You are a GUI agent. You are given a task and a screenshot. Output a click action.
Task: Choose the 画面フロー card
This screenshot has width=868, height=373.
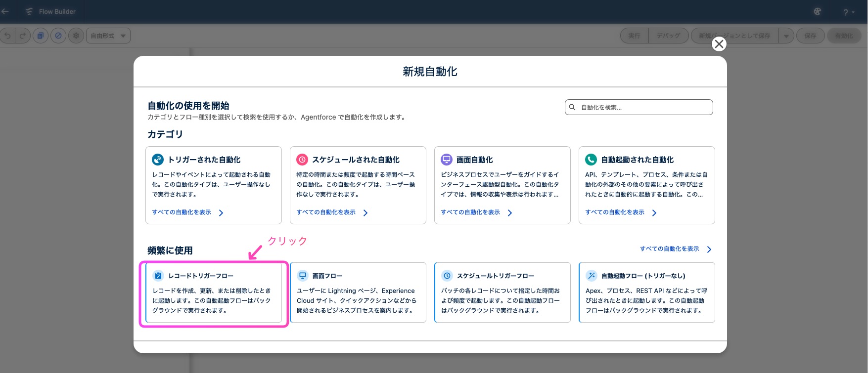click(x=358, y=292)
